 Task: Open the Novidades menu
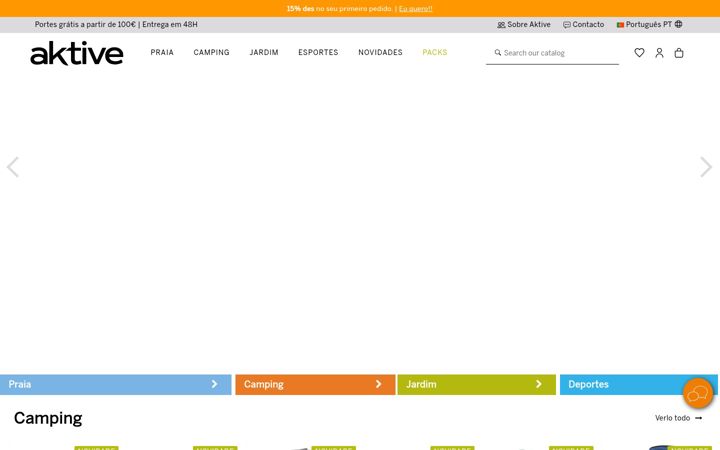click(x=380, y=52)
